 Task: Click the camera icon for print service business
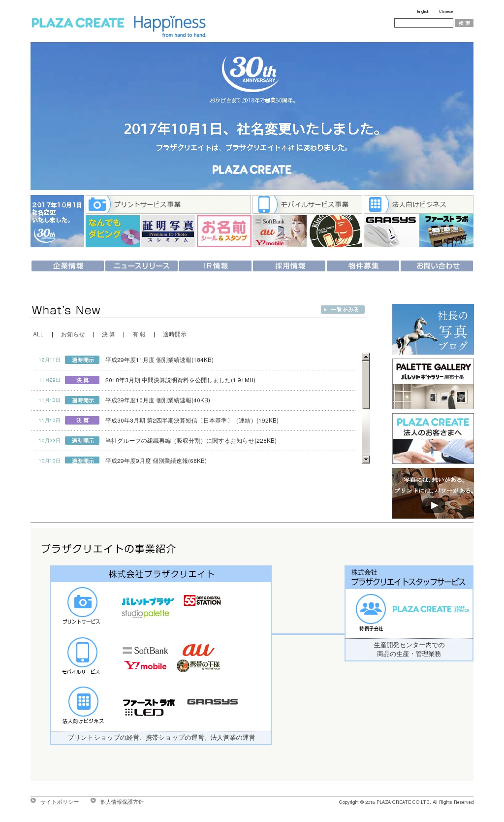click(x=97, y=204)
